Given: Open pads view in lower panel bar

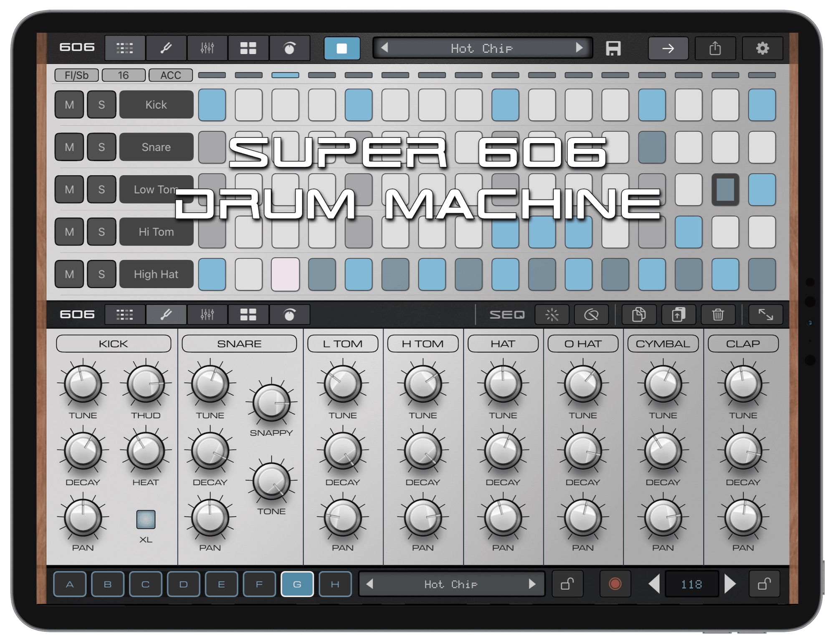Looking at the screenshot, I should (x=248, y=315).
